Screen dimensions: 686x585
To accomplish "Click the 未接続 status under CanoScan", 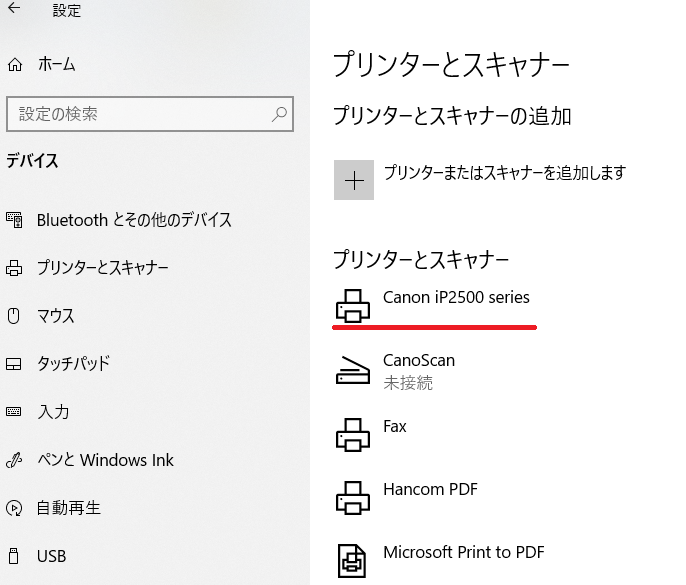I will pyautogui.click(x=408, y=383).
